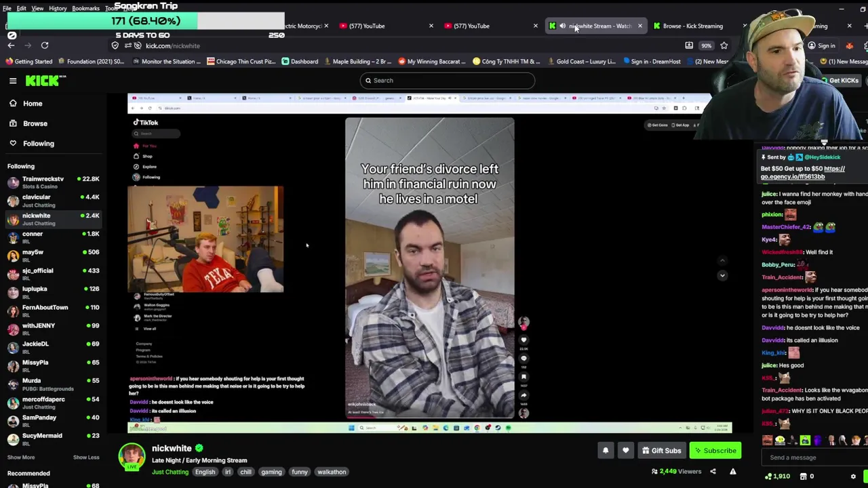Expand Following list with Show more
868x488 pixels.
[x=21, y=457]
